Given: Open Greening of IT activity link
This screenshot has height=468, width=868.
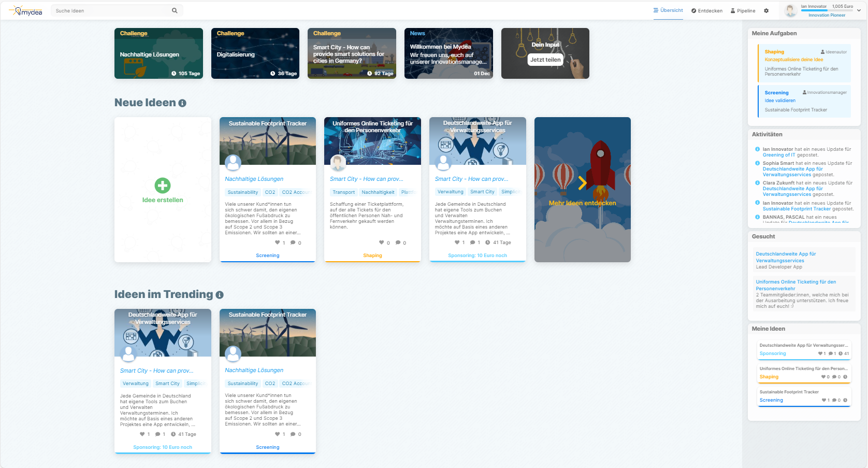Looking at the screenshot, I should pyautogui.click(x=779, y=155).
